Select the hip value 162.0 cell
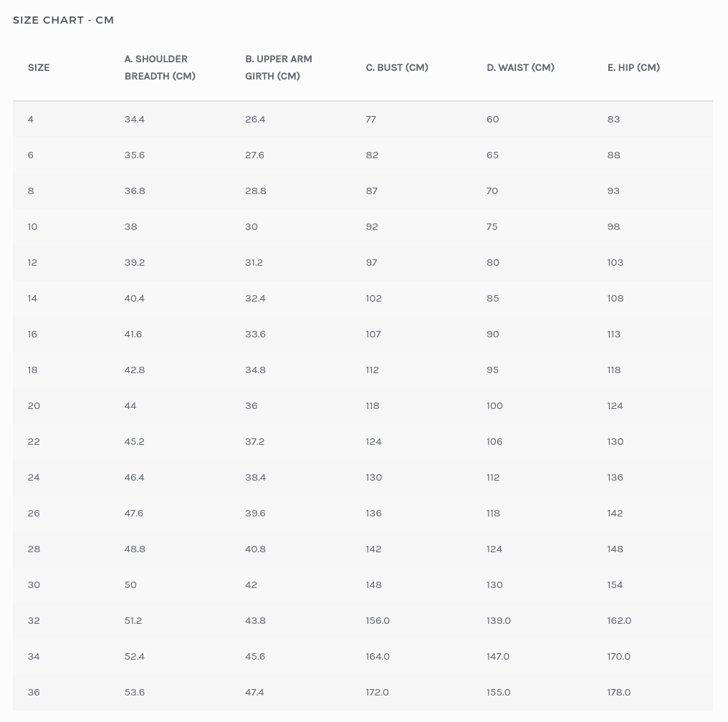The height and width of the screenshot is (722, 728). (619, 620)
